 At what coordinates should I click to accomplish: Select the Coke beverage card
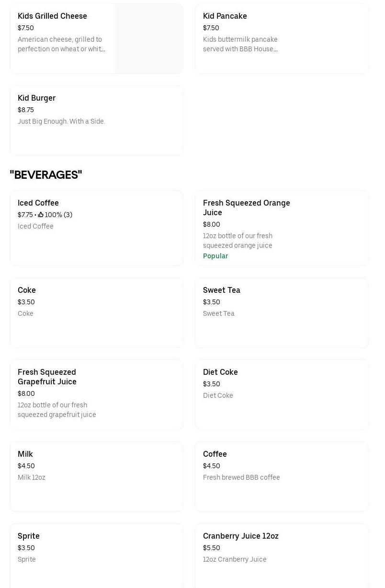pos(27,290)
